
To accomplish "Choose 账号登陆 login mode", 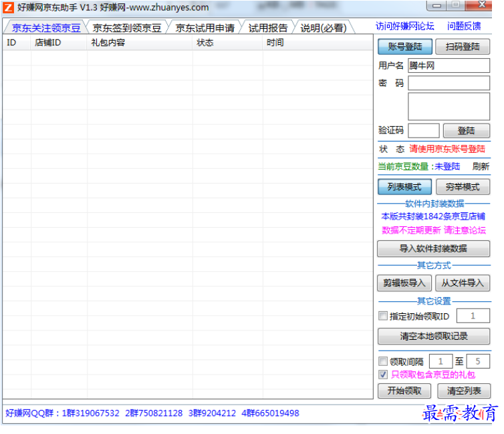I will pyautogui.click(x=405, y=47).
